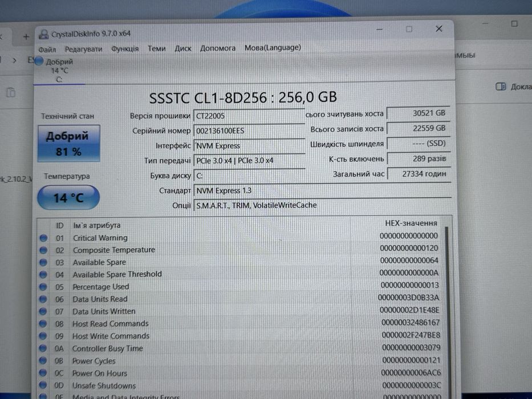Viewport: 532px width, 399px height.
Task: Click the firmware version field CT22005
Action: (x=249, y=116)
